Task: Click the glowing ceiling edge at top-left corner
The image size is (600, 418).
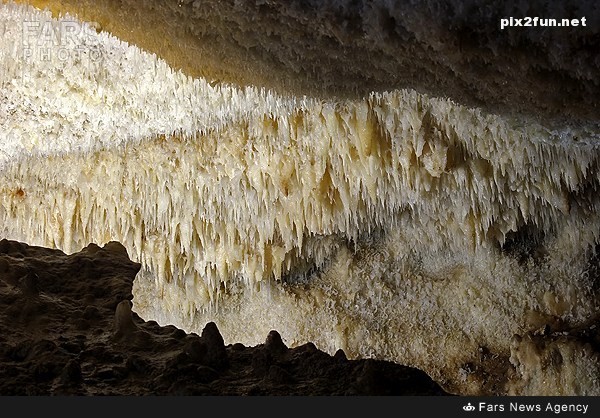Action: (x=20, y=12)
